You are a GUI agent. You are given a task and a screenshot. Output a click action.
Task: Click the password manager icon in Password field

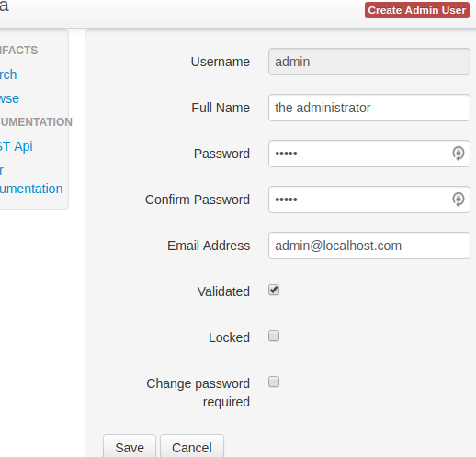tap(459, 154)
